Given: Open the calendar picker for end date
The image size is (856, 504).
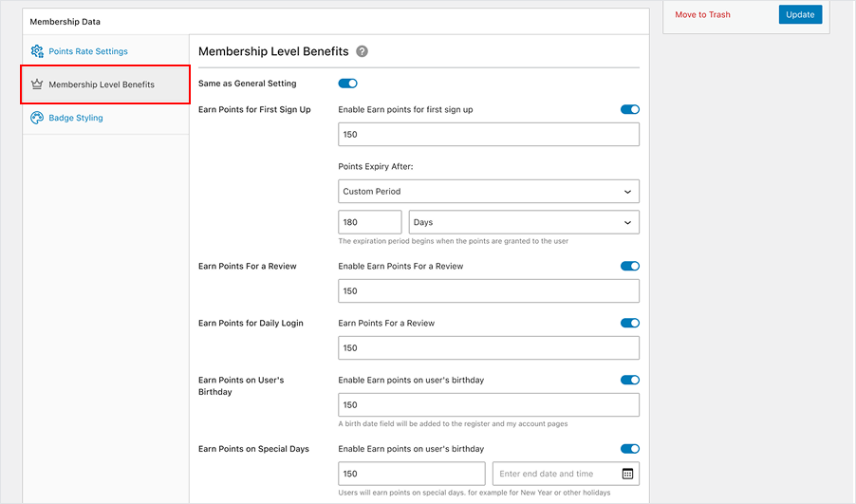Looking at the screenshot, I should click(627, 474).
